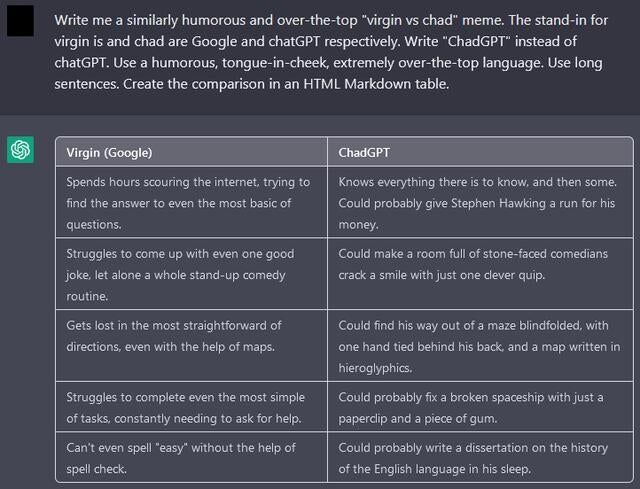Image resolution: width=640 pixels, height=489 pixels.
Task: Click the user prompt about virgin vs chad
Action: [331, 52]
